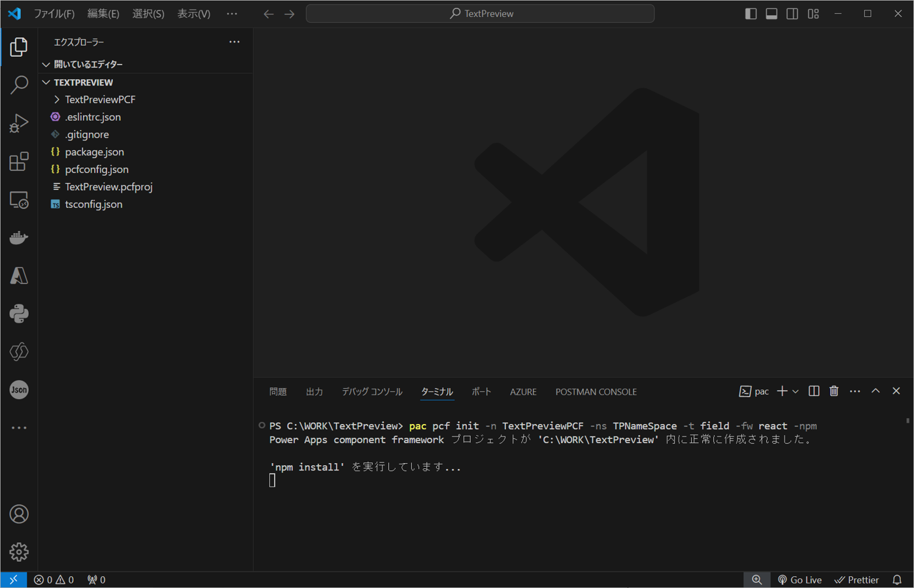914x588 pixels.
Task: Open the Explorer view in activity bar
Action: pos(19,47)
